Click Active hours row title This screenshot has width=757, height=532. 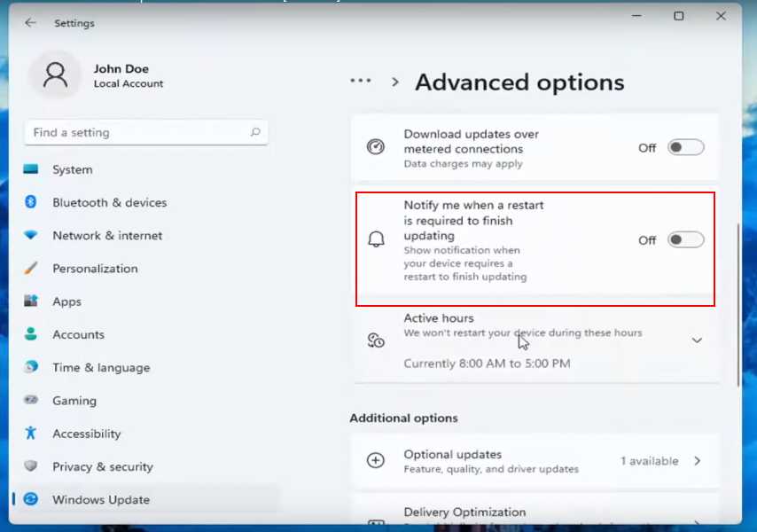tap(439, 317)
